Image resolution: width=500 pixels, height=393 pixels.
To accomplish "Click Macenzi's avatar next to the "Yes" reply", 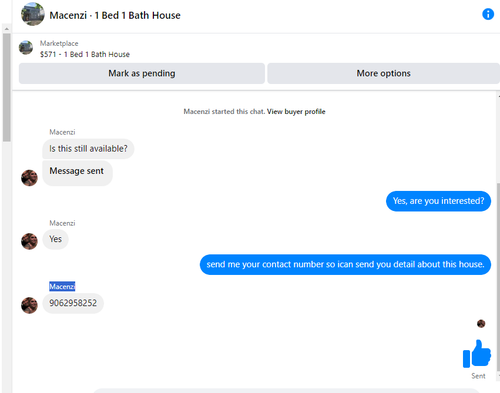I will (x=29, y=241).
